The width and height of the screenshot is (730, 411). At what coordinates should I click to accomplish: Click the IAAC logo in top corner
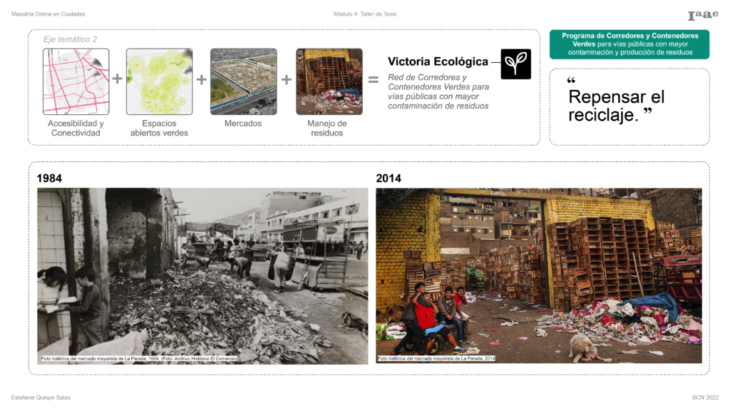pos(703,15)
